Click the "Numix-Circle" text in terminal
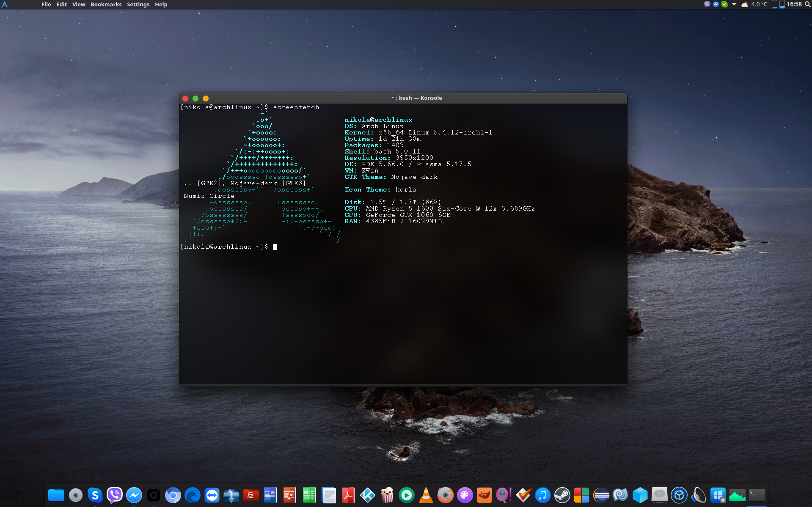812x507 pixels. (209, 196)
